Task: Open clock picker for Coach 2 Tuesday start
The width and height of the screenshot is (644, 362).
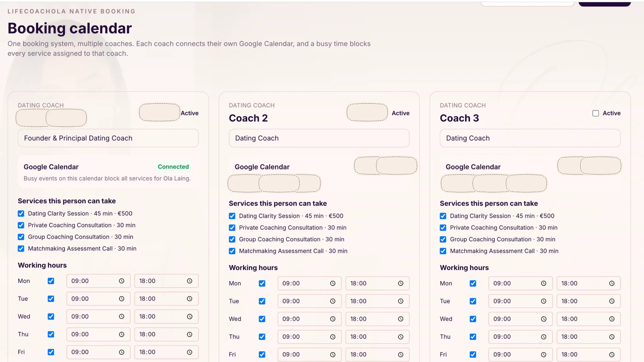Action: coord(333,301)
